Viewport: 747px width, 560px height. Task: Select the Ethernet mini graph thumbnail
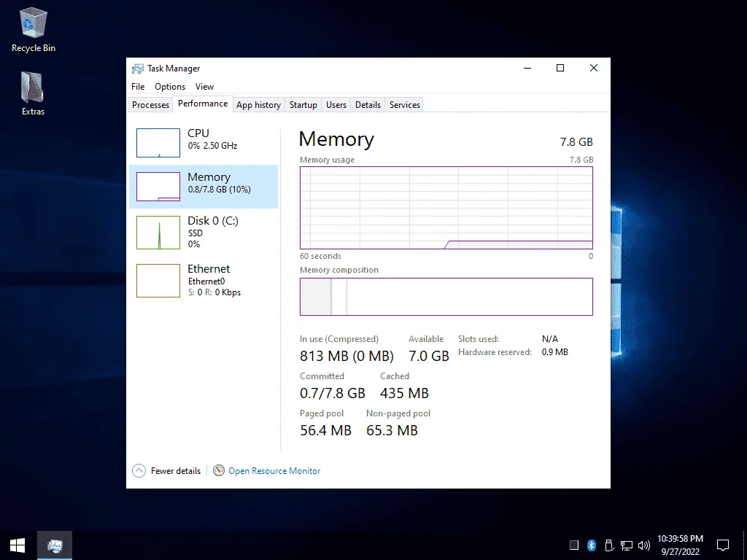click(x=158, y=281)
